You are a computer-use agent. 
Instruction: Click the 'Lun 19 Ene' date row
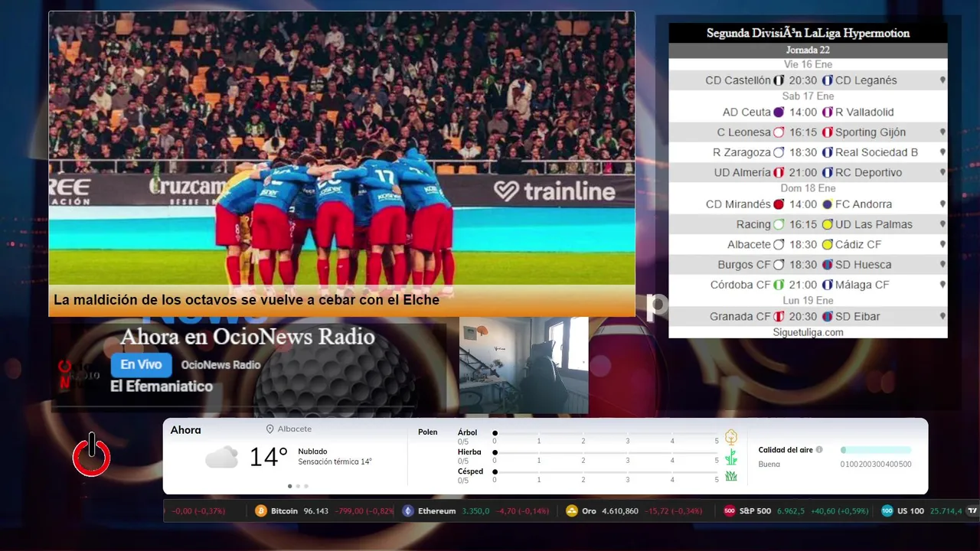click(x=808, y=301)
